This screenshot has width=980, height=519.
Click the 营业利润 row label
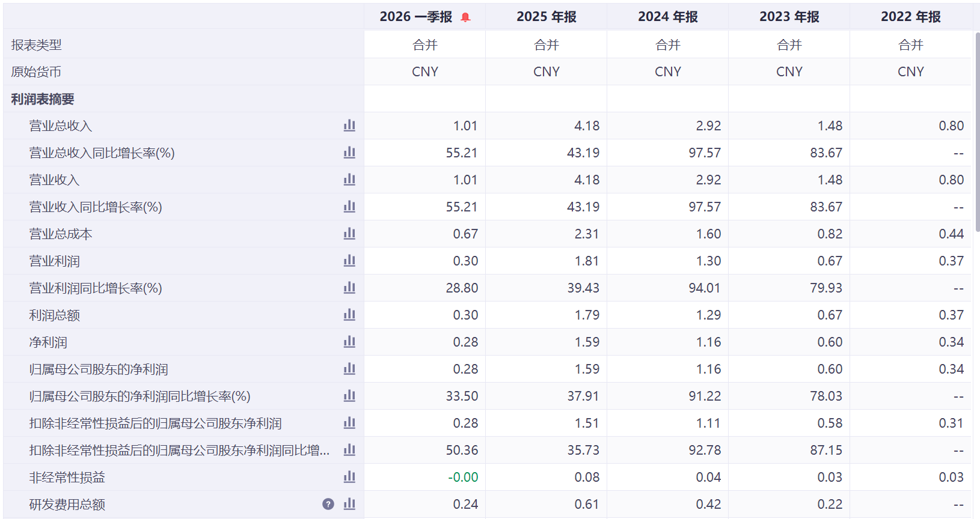(x=55, y=261)
